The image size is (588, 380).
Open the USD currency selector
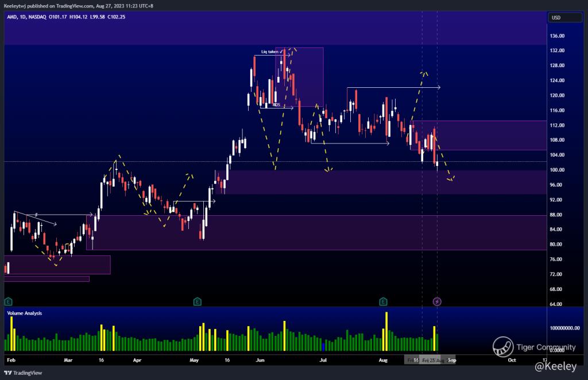tap(565, 18)
